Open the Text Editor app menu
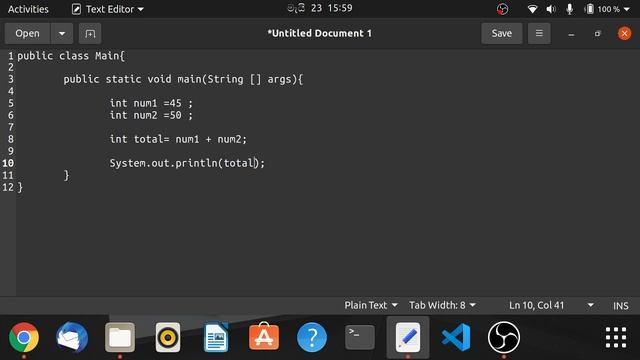 [x=108, y=9]
